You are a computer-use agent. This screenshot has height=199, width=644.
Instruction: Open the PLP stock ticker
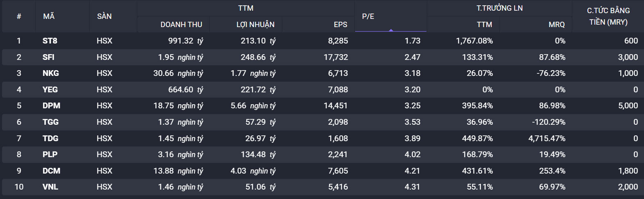point(50,154)
